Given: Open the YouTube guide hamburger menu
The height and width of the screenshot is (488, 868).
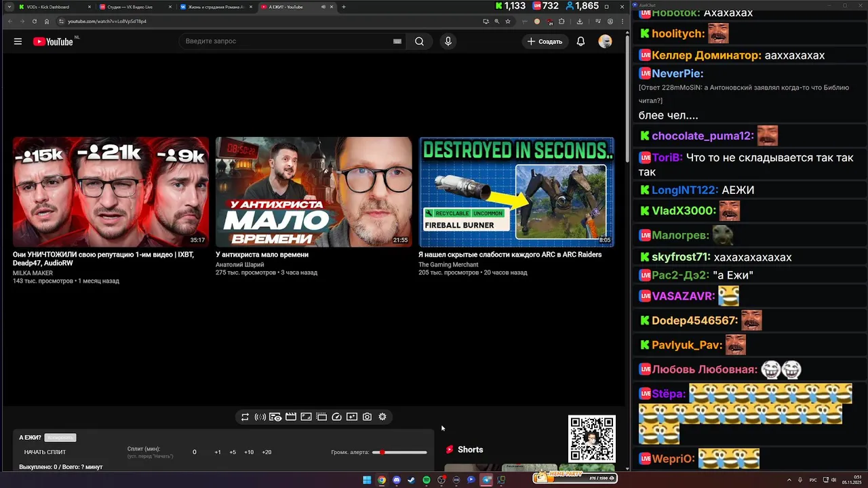Looking at the screenshot, I should (x=18, y=41).
